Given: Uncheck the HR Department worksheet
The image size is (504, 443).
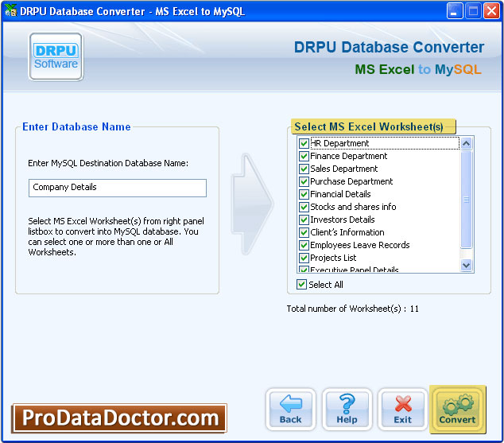Looking at the screenshot, I should pyautogui.click(x=304, y=143).
